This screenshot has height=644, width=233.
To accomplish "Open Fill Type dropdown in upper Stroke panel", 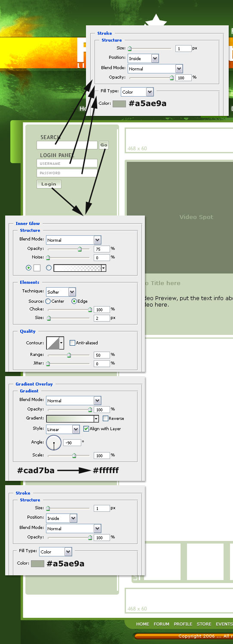I will point(137,92).
